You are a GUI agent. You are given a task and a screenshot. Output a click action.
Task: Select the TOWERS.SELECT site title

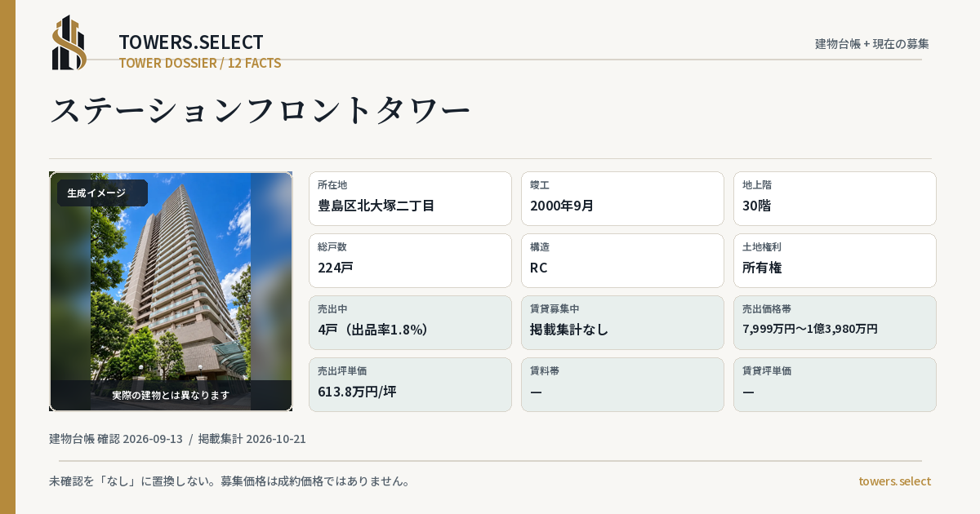191,42
